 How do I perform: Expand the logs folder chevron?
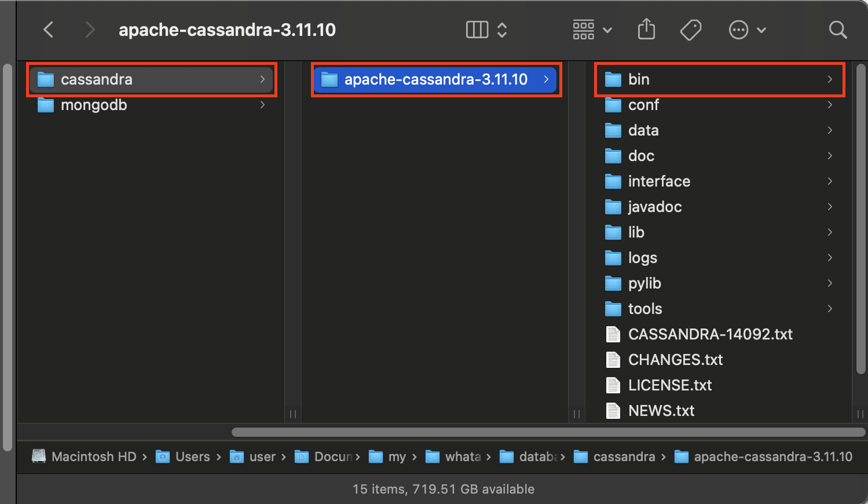click(830, 258)
